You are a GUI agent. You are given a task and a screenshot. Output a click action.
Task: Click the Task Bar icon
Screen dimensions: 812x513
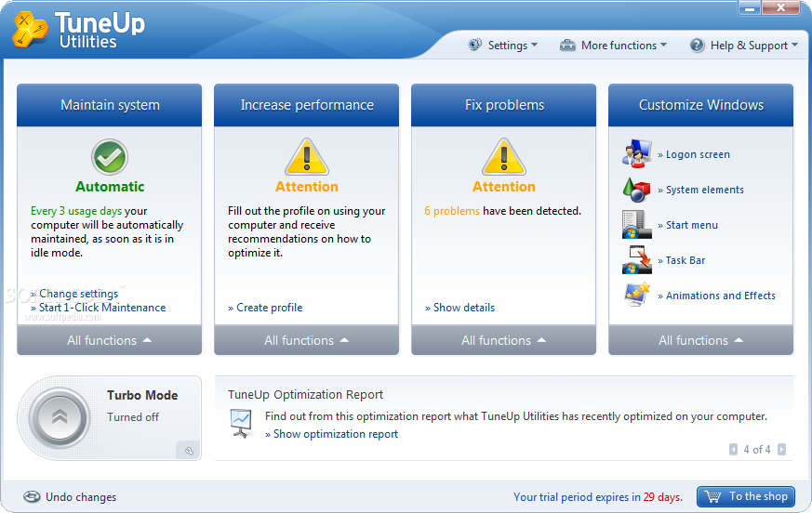(x=636, y=260)
